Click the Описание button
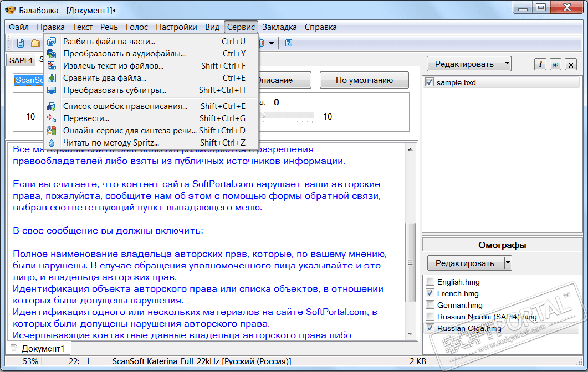The height and width of the screenshot is (372, 588). (x=285, y=80)
